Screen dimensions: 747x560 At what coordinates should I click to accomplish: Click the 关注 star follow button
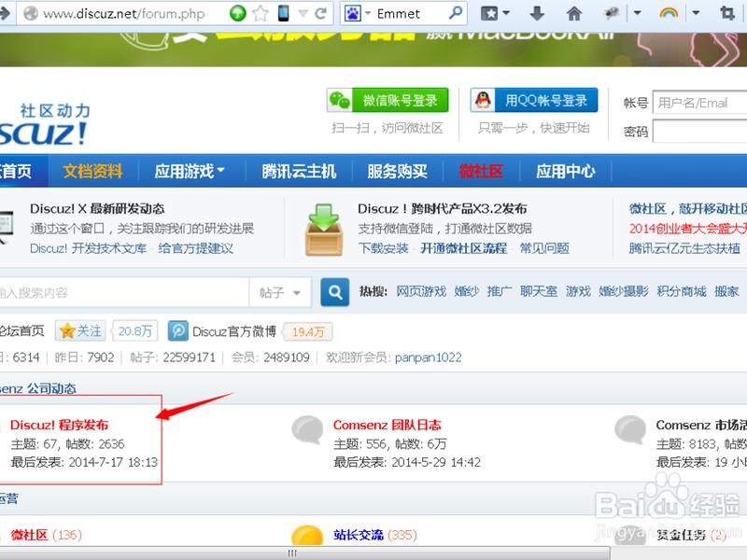pyautogui.click(x=80, y=330)
